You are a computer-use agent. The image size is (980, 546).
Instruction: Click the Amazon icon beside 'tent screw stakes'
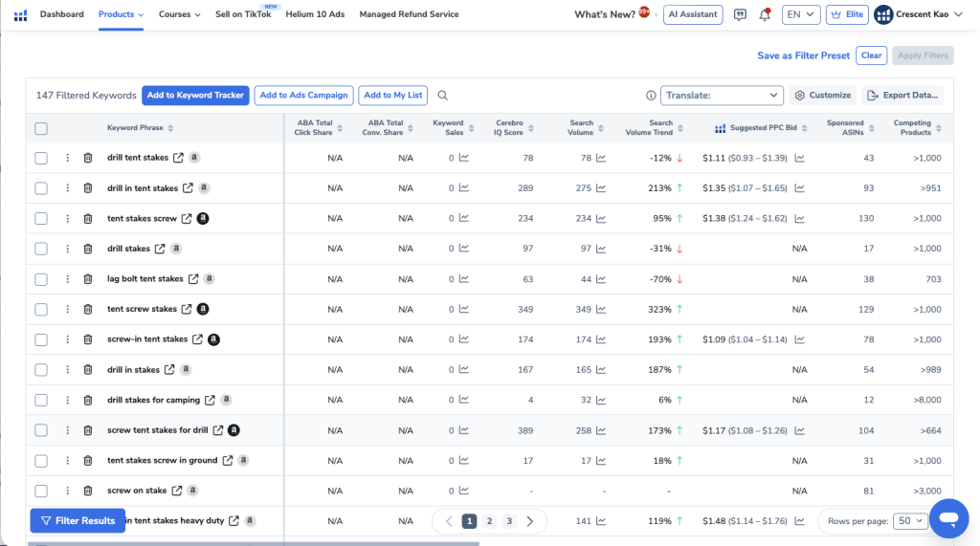[203, 309]
